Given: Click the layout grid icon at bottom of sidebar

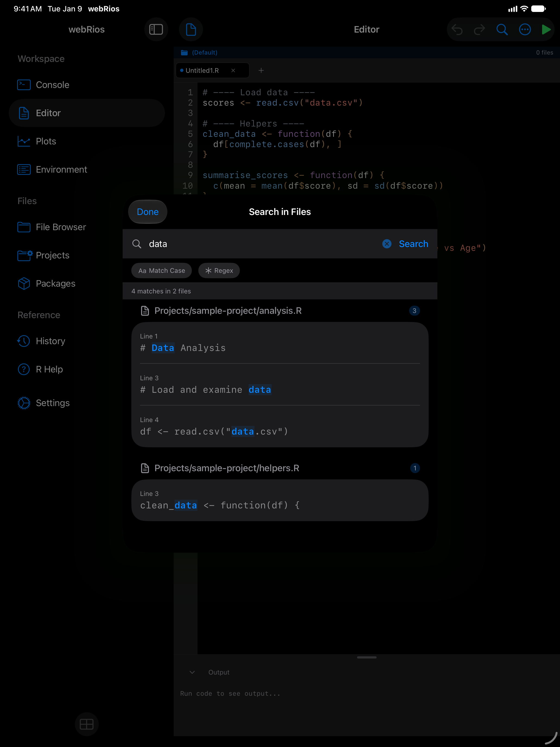Looking at the screenshot, I should [x=86, y=724].
